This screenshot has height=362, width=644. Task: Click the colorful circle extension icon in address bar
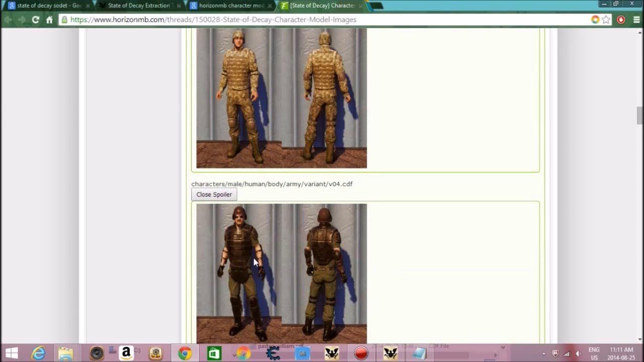(595, 20)
